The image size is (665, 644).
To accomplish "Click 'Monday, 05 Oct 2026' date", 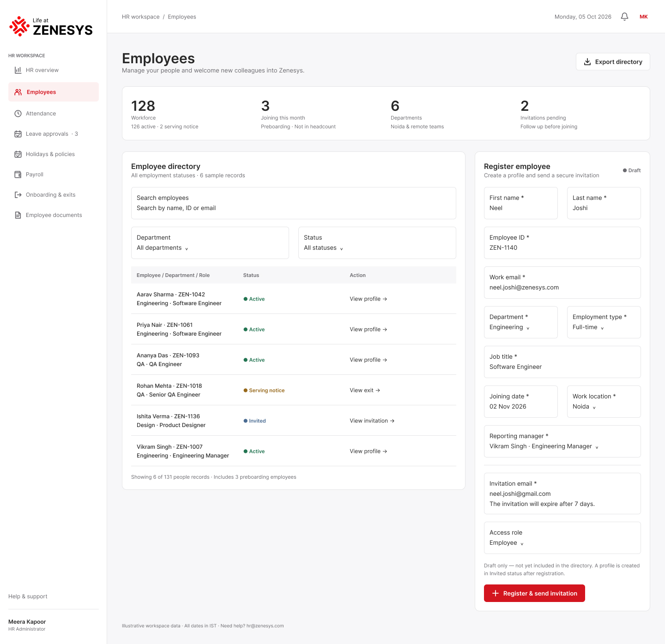I will 583,17.
